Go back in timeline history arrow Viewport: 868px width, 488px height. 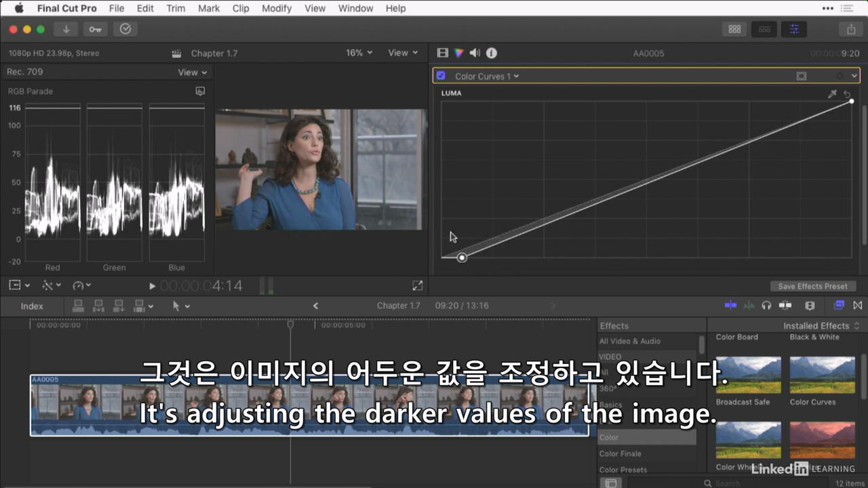pos(315,306)
